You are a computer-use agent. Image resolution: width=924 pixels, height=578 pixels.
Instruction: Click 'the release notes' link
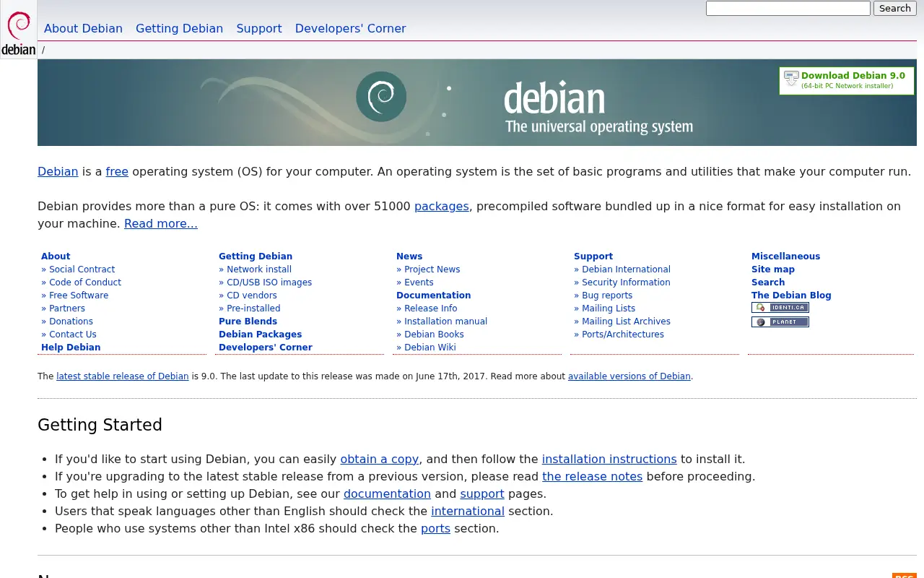(x=592, y=476)
